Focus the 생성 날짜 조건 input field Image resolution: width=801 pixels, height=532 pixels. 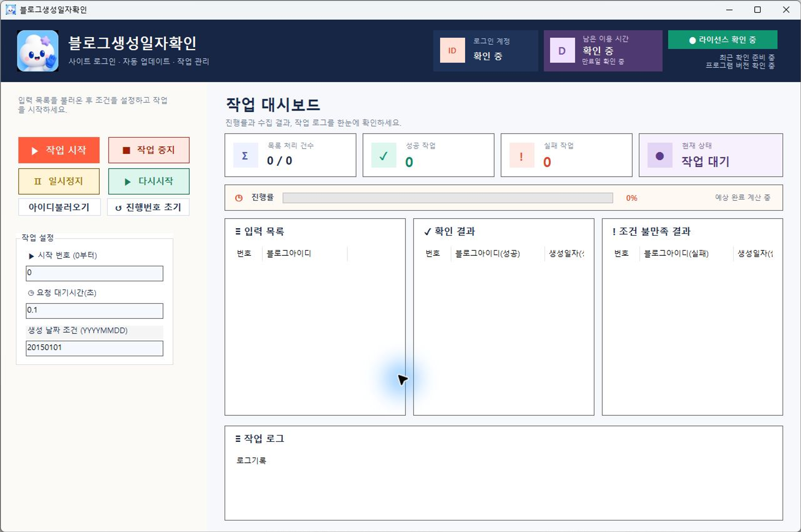pos(95,348)
